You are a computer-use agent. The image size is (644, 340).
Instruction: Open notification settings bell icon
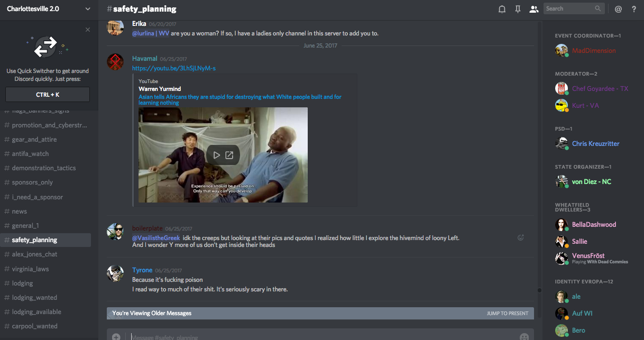[x=502, y=9]
